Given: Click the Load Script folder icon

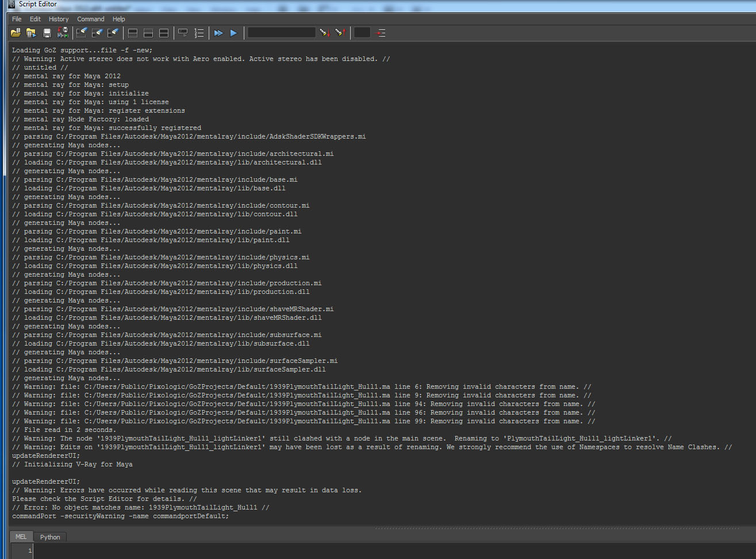Looking at the screenshot, I should (x=16, y=33).
